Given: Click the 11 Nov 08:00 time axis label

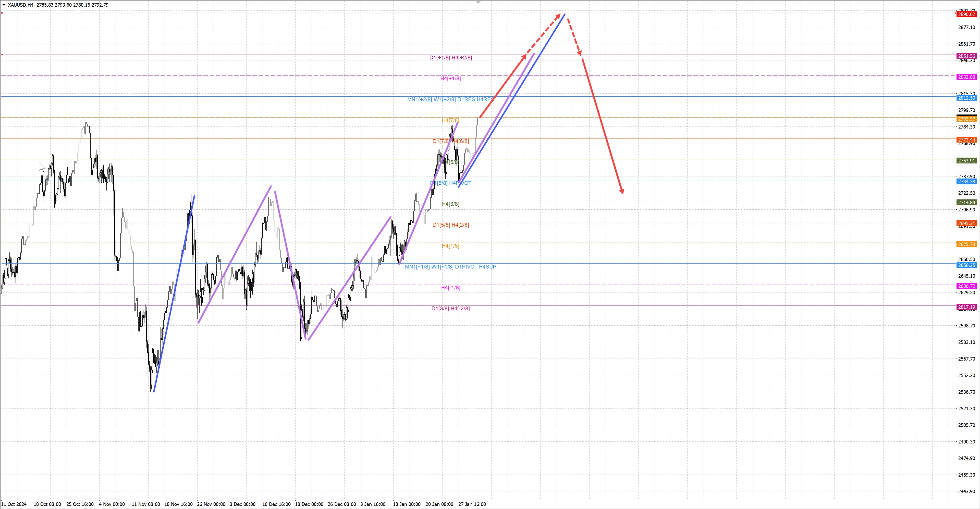Looking at the screenshot, I should (x=146, y=504).
